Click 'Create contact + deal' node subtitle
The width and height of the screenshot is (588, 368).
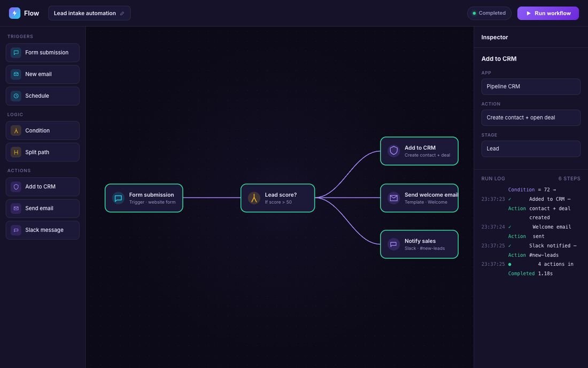click(x=427, y=155)
